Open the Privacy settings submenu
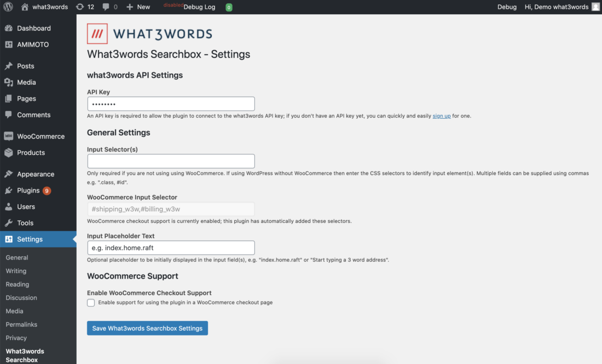Viewport: 602px width, 364px height. click(16, 338)
